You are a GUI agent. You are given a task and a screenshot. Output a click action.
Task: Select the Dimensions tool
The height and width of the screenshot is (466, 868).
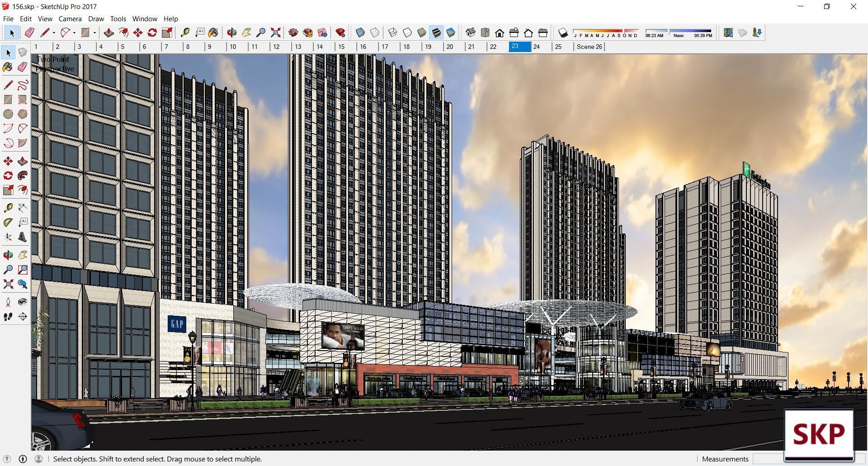23,208
